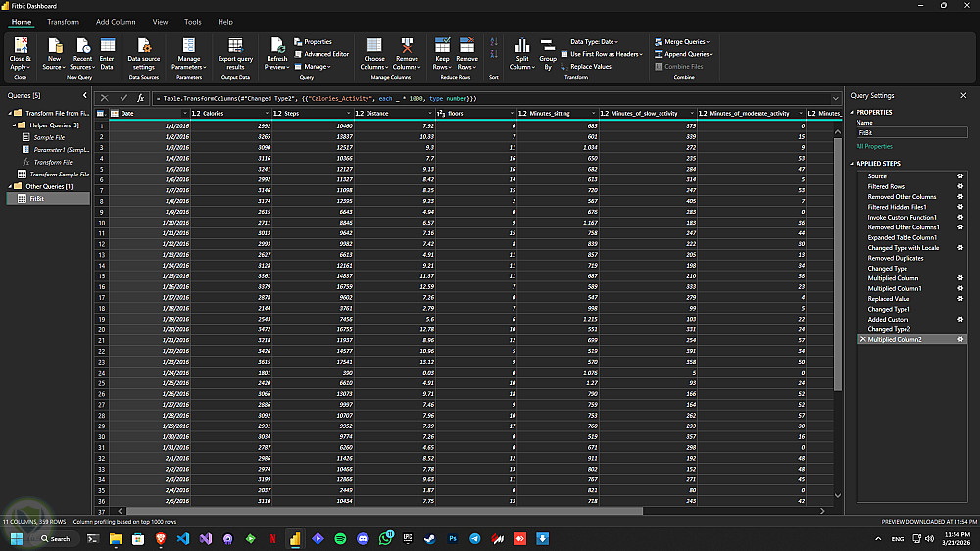This screenshot has height=551, width=980.
Task: Switch to the Transform ribbon tab
Action: 64,21
